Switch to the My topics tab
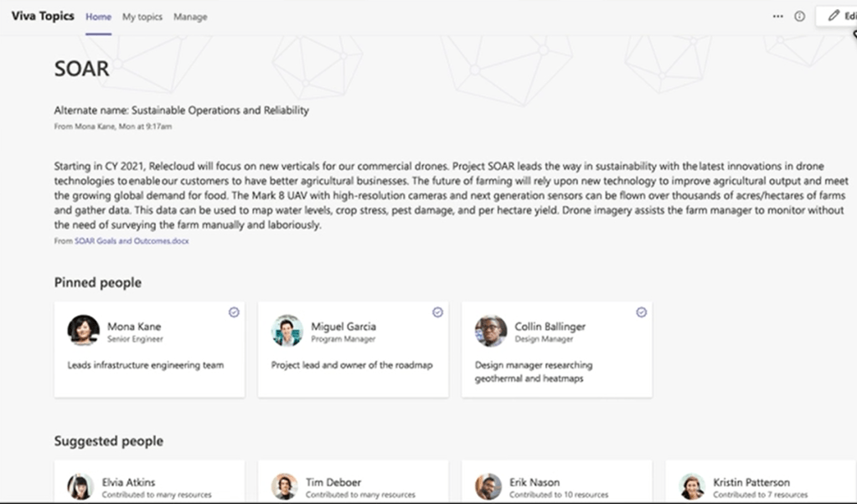857x504 pixels. [x=142, y=17]
